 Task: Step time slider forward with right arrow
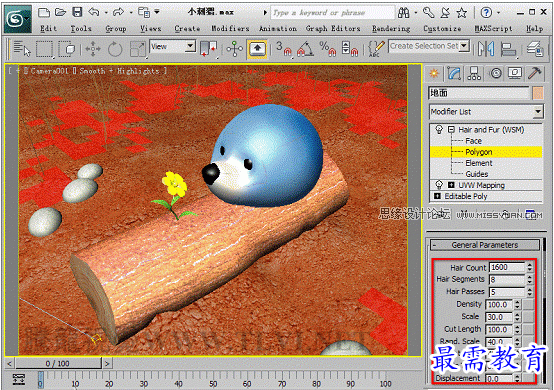[107, 363]
